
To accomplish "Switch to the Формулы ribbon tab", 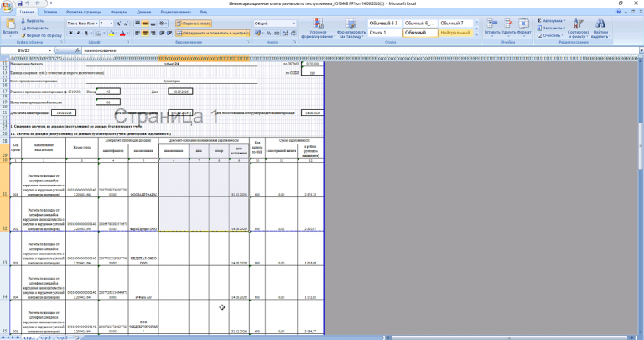I will 119,13.
